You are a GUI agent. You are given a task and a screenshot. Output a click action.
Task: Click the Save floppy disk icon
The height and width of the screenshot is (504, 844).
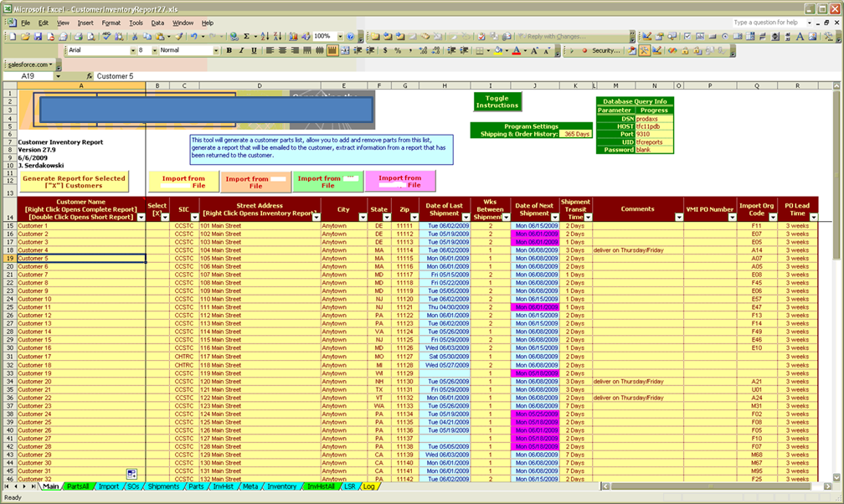tap(38, 37)
